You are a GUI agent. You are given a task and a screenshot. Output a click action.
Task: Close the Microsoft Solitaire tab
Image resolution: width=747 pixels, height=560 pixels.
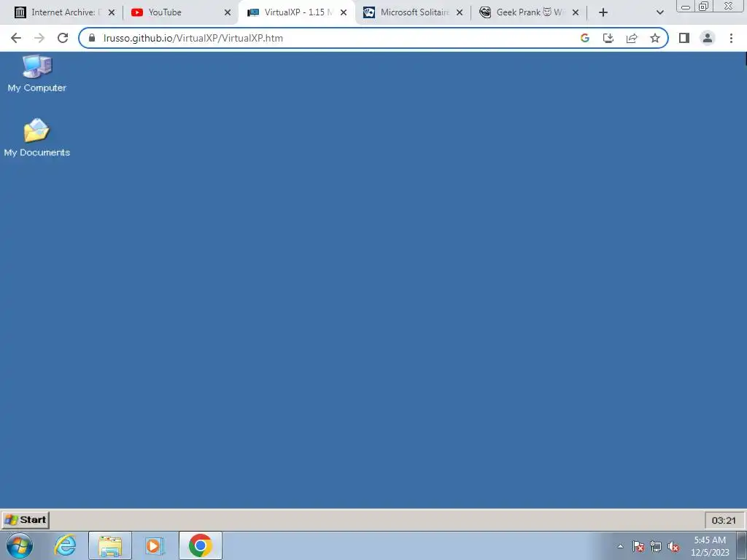point(460,13)
